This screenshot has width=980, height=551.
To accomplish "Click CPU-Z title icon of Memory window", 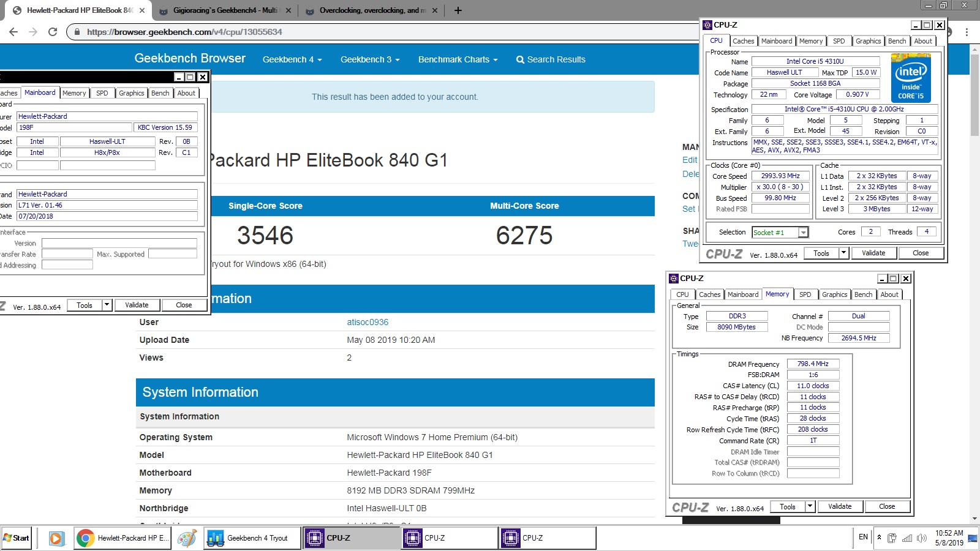I will [x=674, y=279].
